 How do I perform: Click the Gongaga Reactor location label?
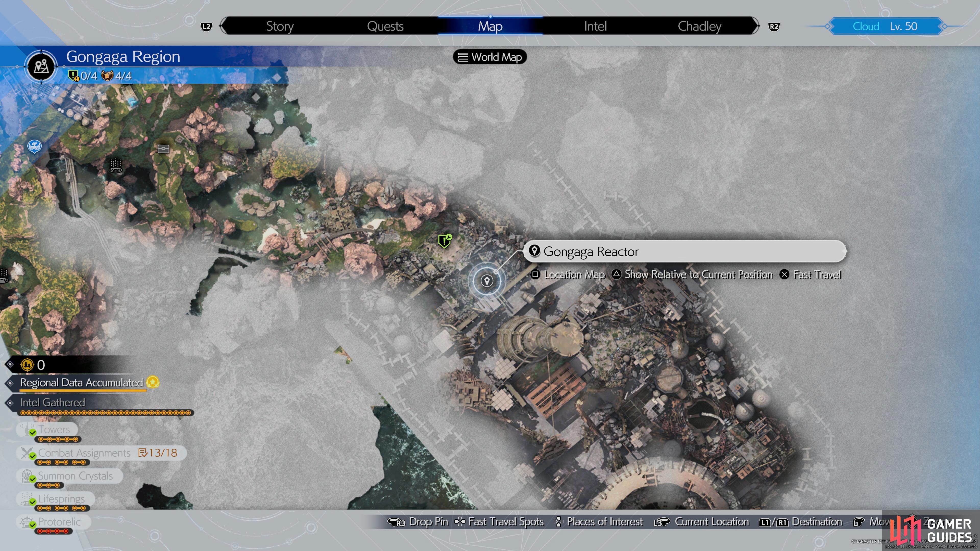(685, 251)
